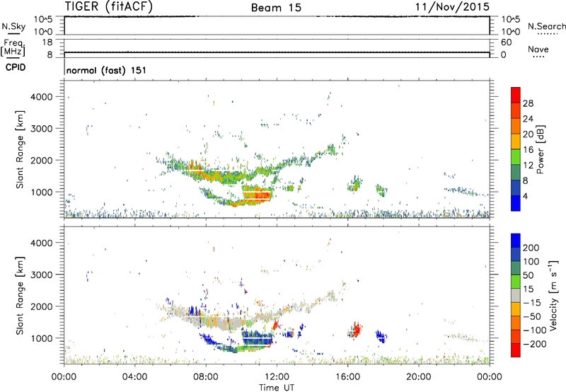Select the '04:00' time tick label
The height and width of the screenshot is (392, 566).
(x=134, y=377)
